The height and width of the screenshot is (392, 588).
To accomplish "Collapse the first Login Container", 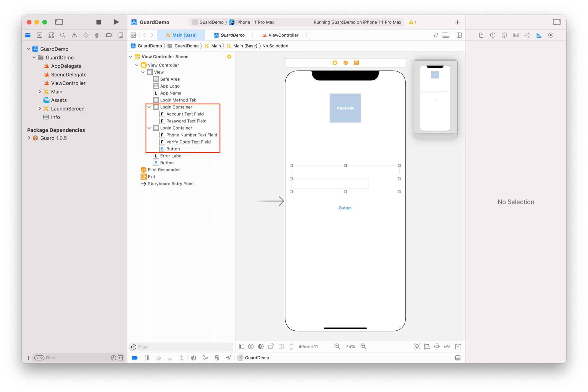I will click(x=149, y=107).
